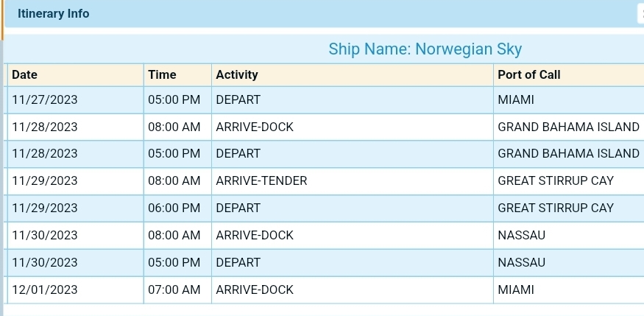
Task: Click 05:00 PM time in the 11/30/2023 row
Action: pyautogui.click(x=174, y=262)
